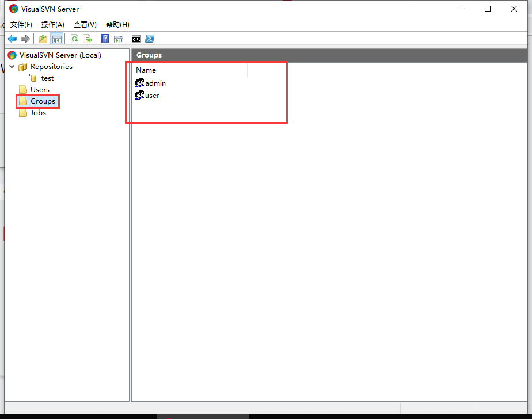Toggle the show/hide Action pane icon
This screenshot has height=419, width=532.
click(119, 39)
